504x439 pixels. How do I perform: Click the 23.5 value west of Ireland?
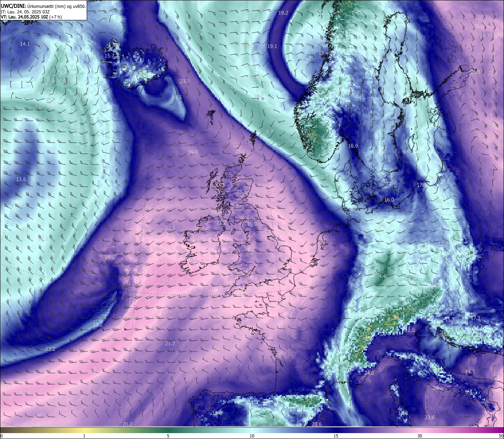click(170, 228)
